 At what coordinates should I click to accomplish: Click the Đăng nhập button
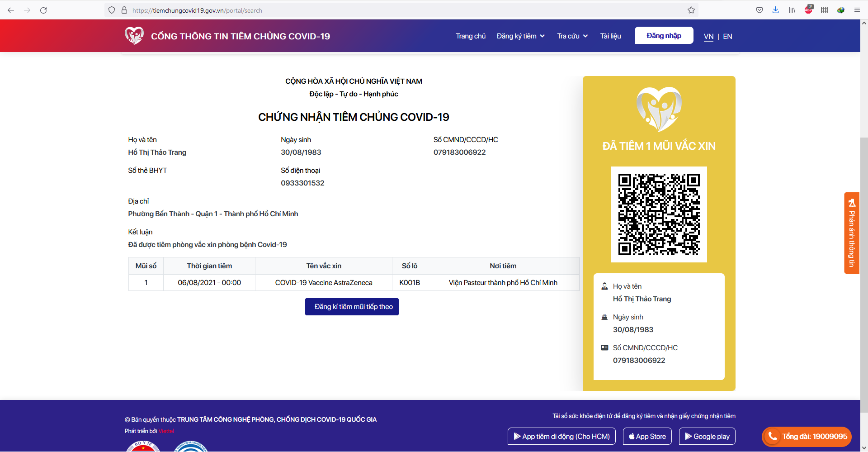pyautogui.click(x=664, y=35)
